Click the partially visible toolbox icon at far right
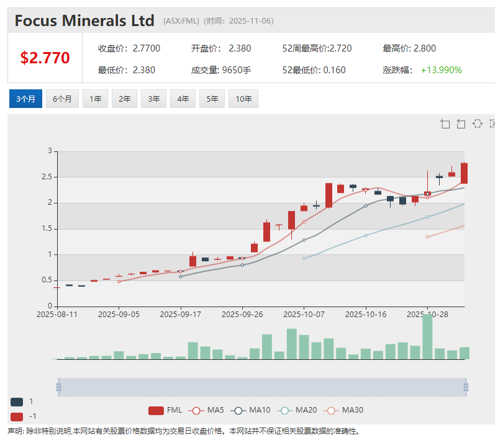503x448 pixels. pos(492,123)
